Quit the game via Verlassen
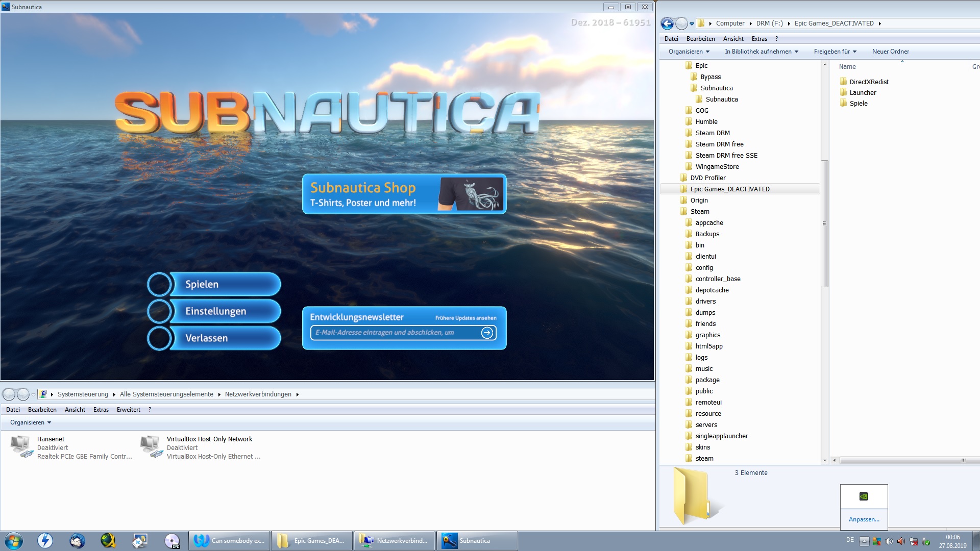This screenshot has width=980, height=551. [x=214, y=338]
